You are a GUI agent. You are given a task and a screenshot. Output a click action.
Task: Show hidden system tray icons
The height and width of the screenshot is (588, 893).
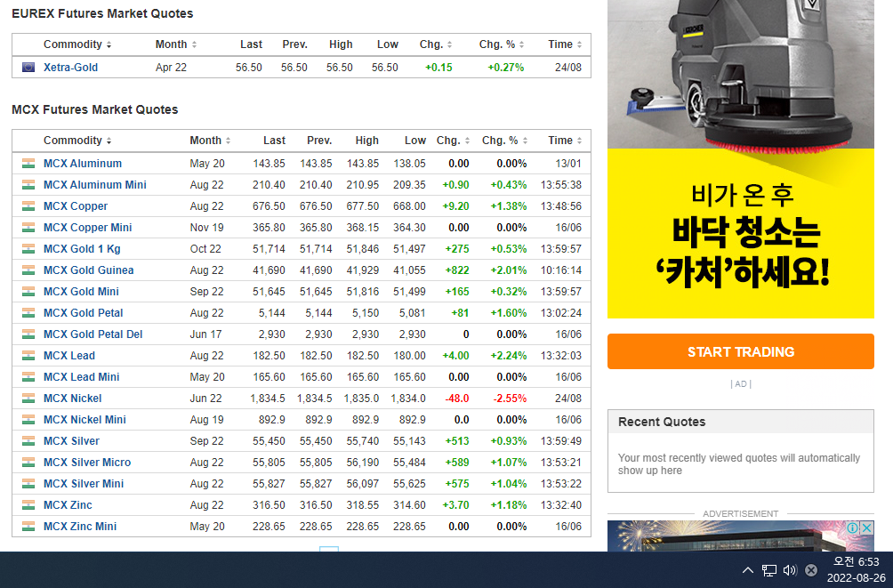pos(748,570)
